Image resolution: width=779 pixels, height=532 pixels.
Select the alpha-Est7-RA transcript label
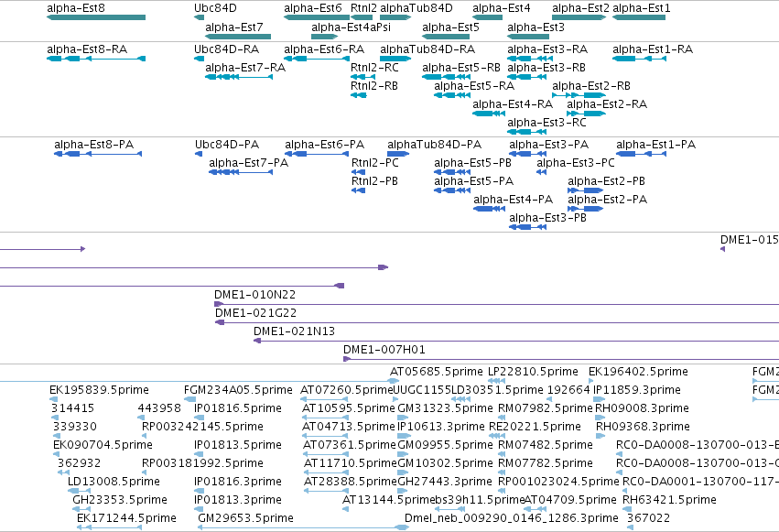[245, 68]
